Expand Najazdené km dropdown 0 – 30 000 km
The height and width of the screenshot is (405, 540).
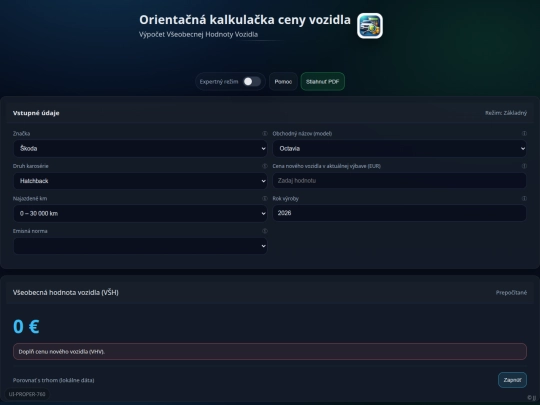pyautogui.click(x=140, y=214)
